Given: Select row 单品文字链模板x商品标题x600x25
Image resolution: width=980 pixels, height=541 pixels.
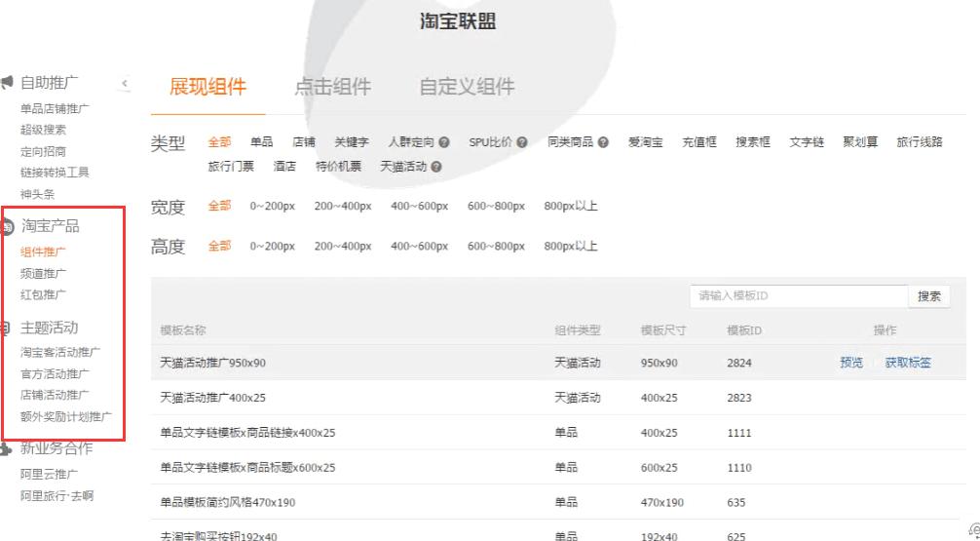Looking at the screenshot, I should 558,467.
